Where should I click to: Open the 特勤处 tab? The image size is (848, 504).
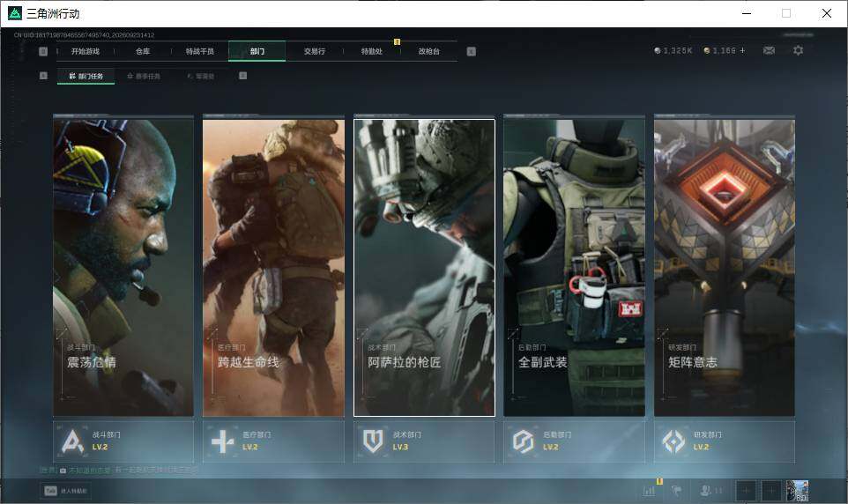coord(371,51)
